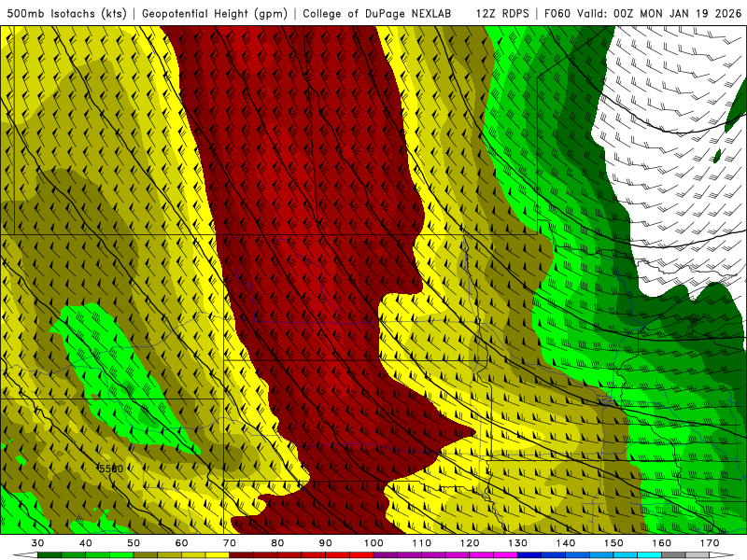Click the "130" colorbar label
Screen dimensions: 747x560
[x=517, y=543]
